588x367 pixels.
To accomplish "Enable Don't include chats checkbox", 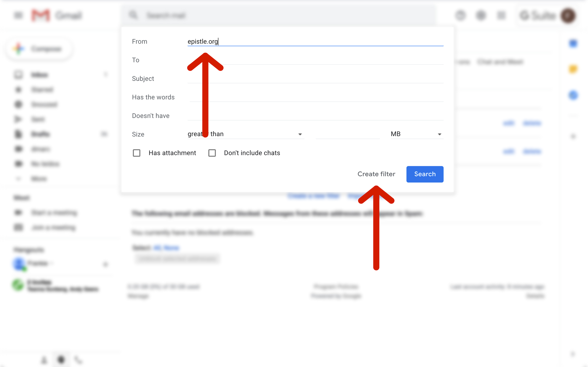I will [x=212, y=153].
